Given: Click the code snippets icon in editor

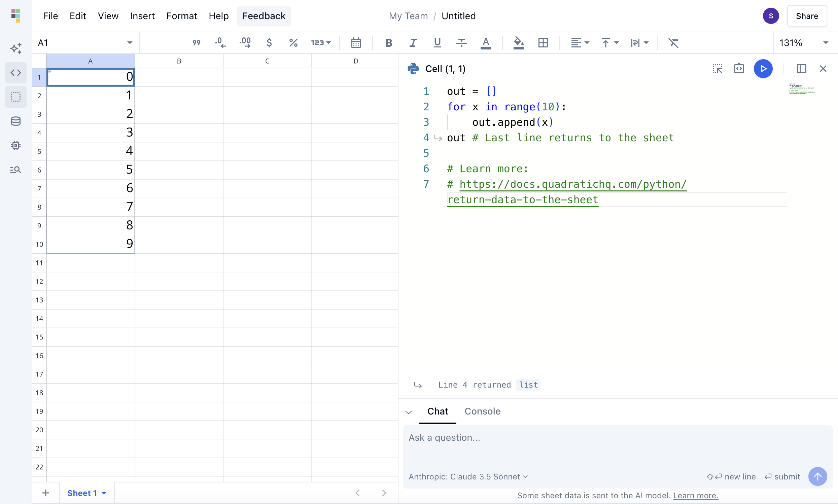Looking at the screenshot, I should click(739, 69).
